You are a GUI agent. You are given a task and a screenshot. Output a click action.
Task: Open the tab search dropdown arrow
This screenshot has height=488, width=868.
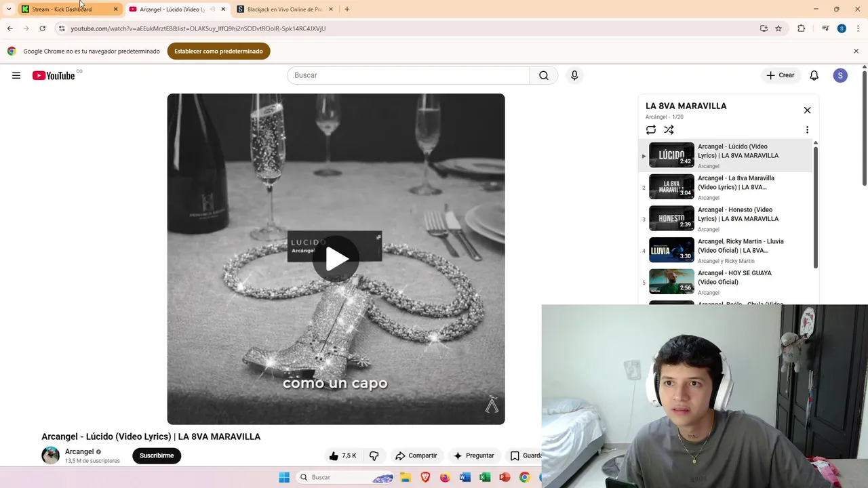point(9,9)
